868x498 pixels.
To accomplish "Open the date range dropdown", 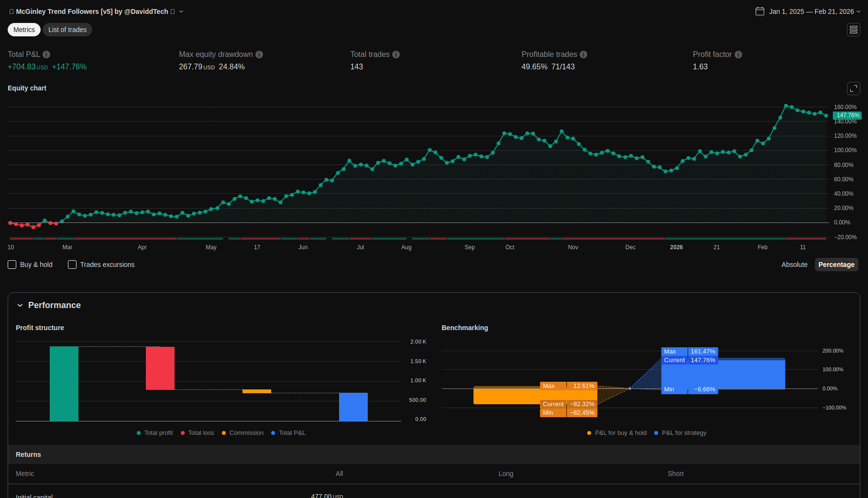I will pyautogui.click(x=858, y=11).
